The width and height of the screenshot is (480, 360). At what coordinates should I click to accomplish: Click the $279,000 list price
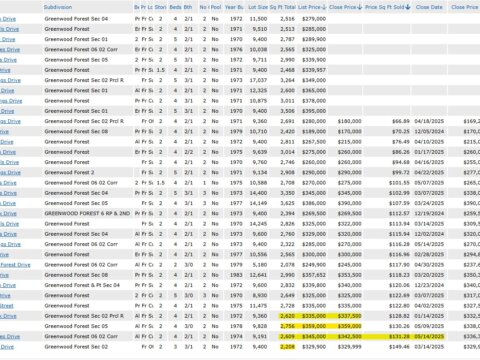[314, 19]
